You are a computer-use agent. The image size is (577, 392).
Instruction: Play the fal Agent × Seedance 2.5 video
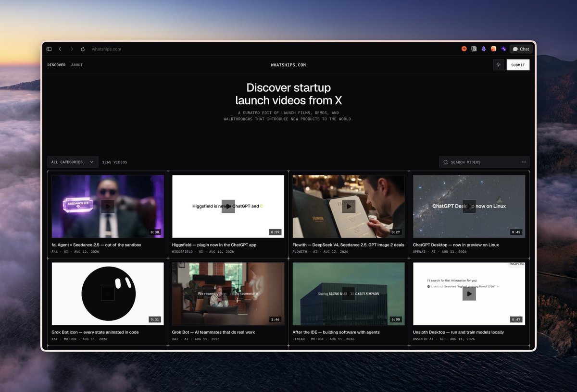tap(108, 206)
